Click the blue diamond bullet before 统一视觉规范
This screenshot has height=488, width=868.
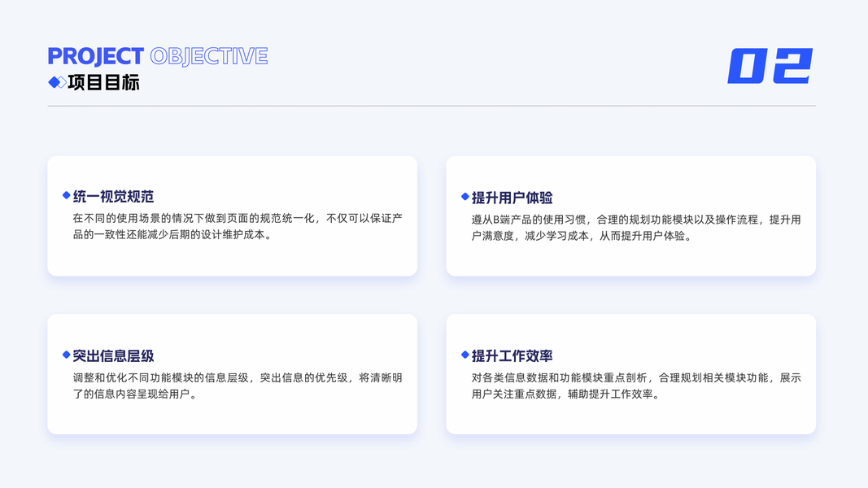pyautogui.click(x=67, y=195)
